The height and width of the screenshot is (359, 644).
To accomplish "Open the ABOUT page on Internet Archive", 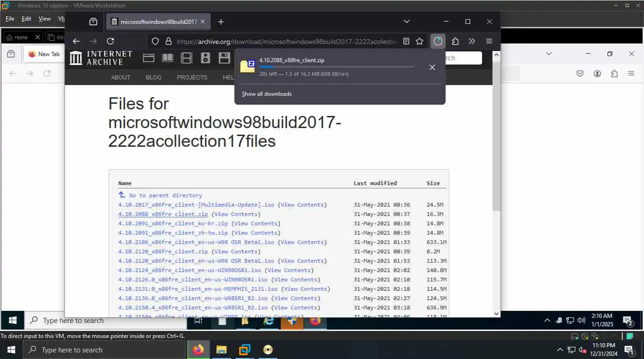I will [x=121, y=78].
